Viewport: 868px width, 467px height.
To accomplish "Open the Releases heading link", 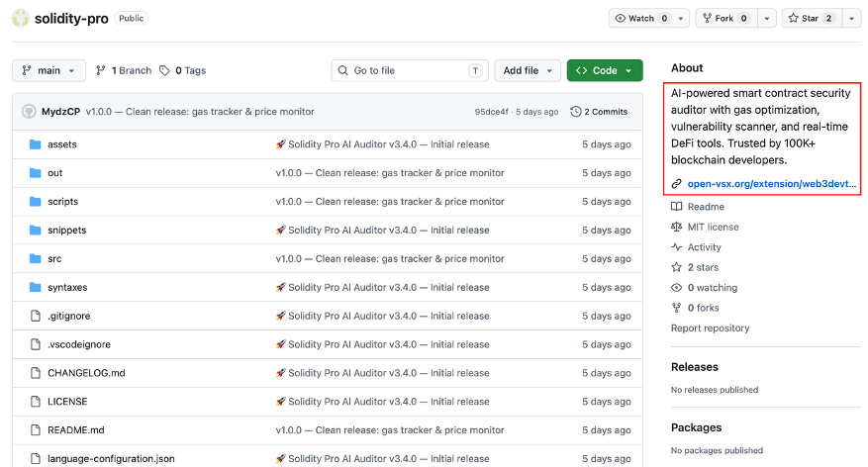I will pos(694,367).
